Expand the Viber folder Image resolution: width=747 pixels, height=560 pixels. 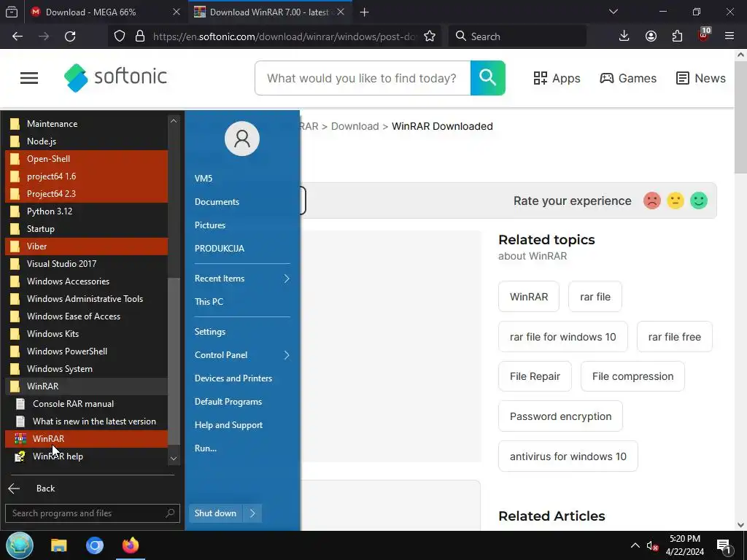[86, 246]
